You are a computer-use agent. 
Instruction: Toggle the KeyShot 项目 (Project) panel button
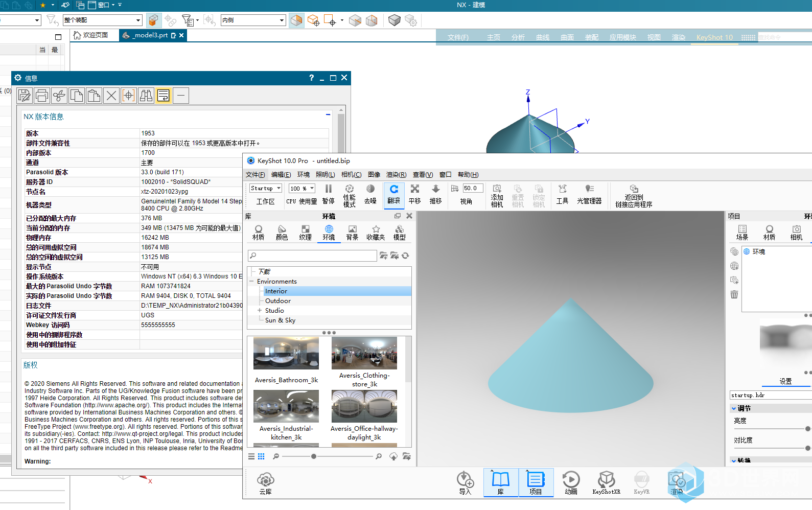click(536, 482)
